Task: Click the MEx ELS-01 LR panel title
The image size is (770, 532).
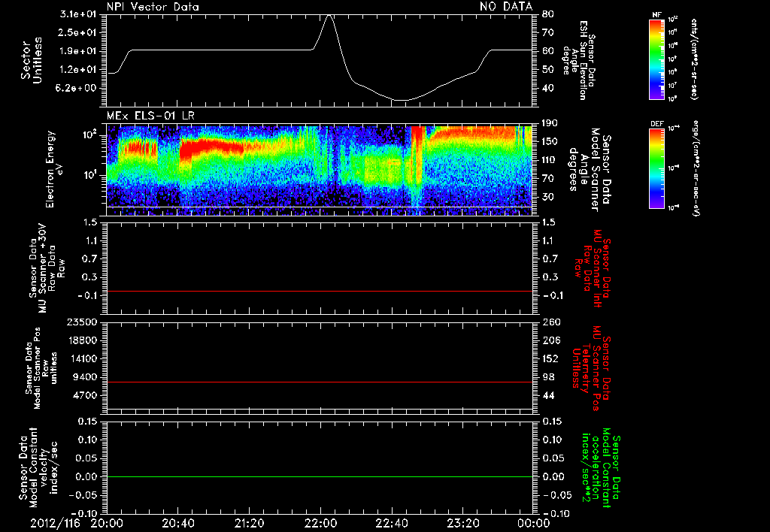Action: [x=150, y=116]
